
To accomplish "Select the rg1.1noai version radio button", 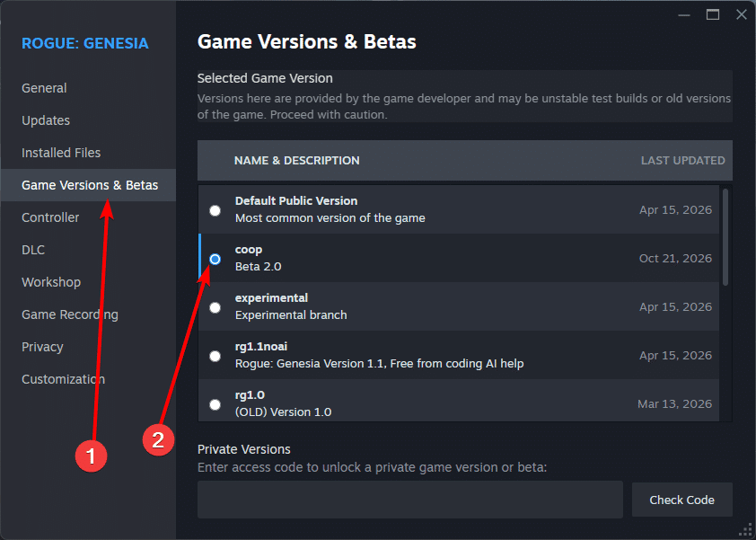I will [x=215, y=356].
